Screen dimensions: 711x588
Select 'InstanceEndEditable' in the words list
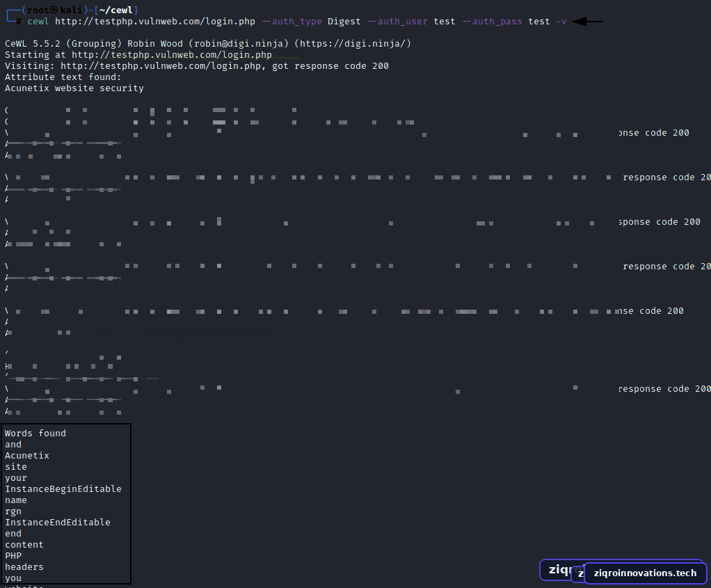58,522
